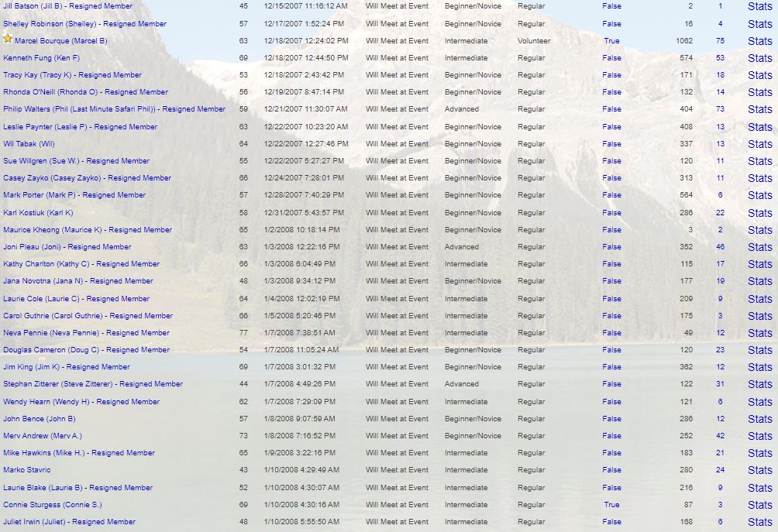Select John Bence (John B) link
Viewport: 778px width, 532px height.
40,419
